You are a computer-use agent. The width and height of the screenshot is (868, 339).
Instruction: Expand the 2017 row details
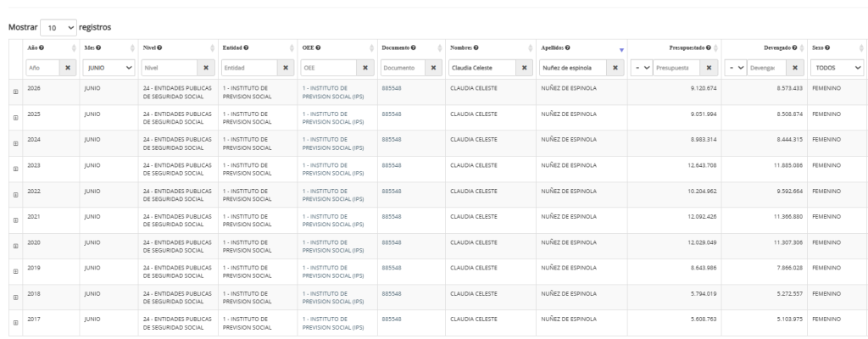[15, 323]
